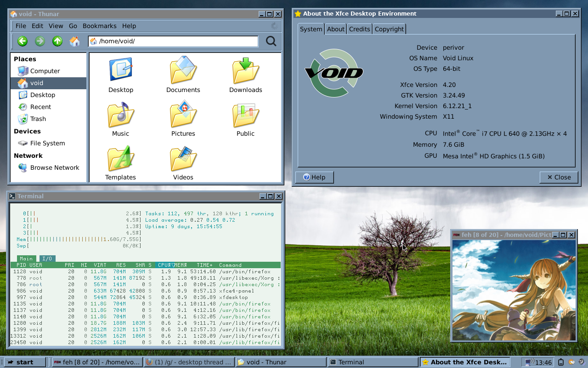The height and width of the screenshot is (368, 588).
Task: Open the Go menu in Thunar
Action: coord(73,26)
